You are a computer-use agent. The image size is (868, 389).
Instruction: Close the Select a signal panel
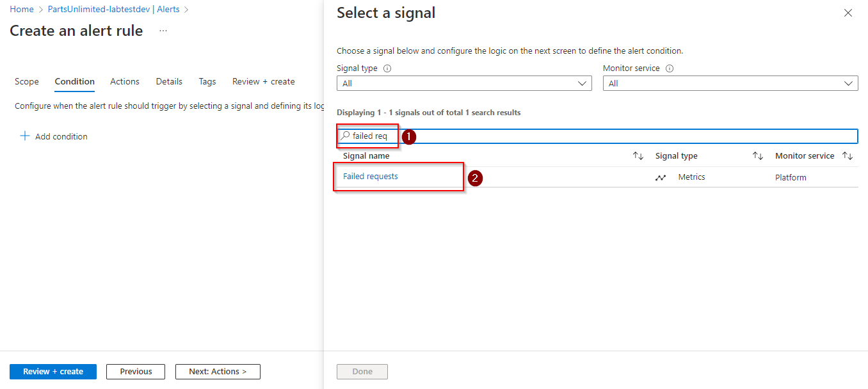[848, 13]
